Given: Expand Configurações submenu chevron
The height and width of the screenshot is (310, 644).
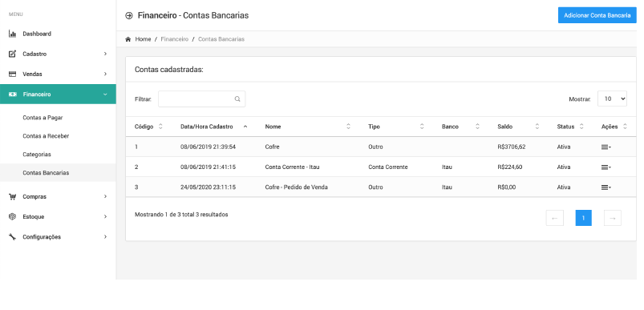Looking at the screenshot, I should (x=106, y=236).
